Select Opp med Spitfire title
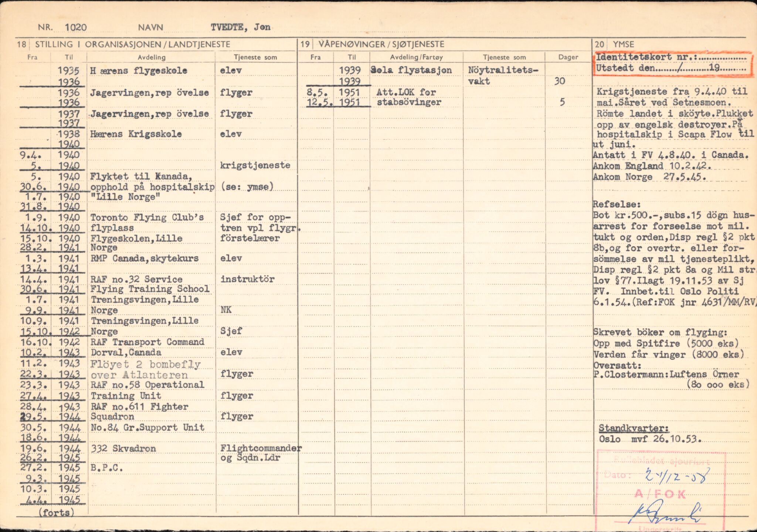 tap(637, 343)
